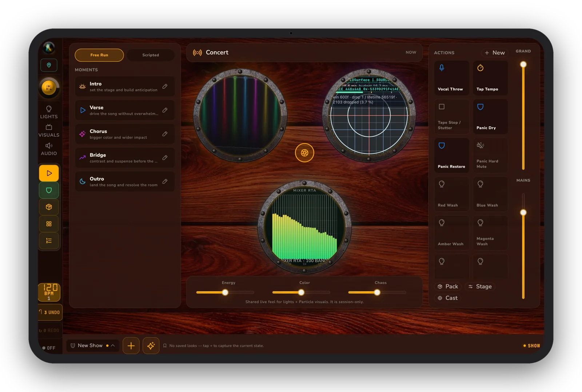Click the four-squares grid sidebar icon
The width and height of the screenshot is (582, 392).
(49, 224)
